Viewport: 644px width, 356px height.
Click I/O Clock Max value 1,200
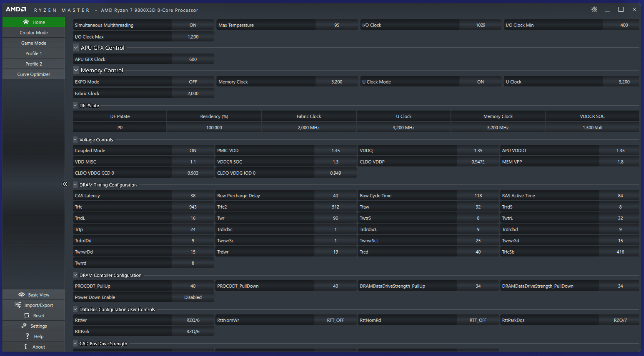coord(193,37)
